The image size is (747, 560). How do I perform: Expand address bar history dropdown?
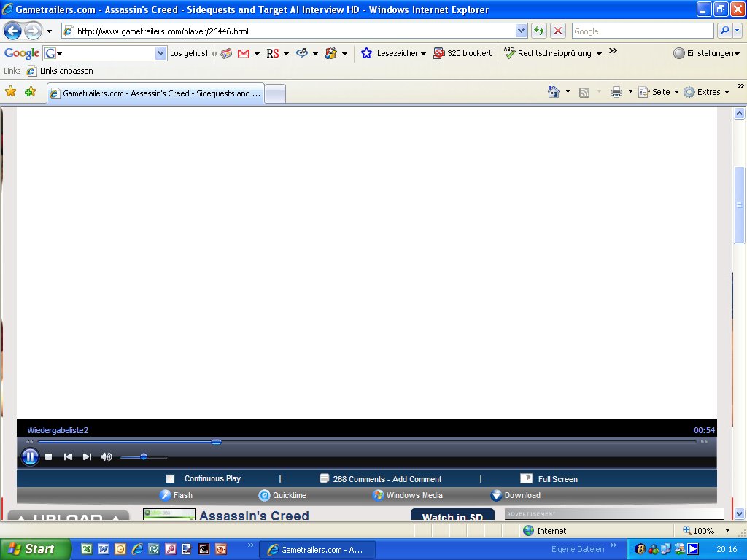(521, 31)
